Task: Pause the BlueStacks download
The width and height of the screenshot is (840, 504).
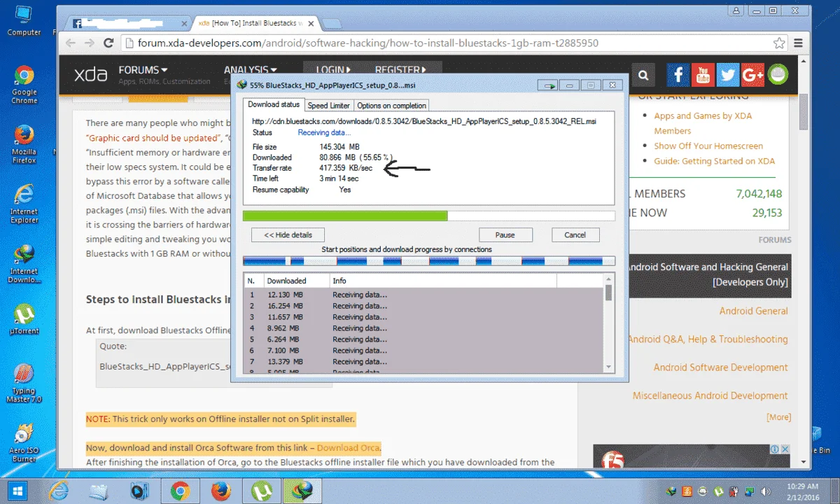Action: (x=505, y=234)
